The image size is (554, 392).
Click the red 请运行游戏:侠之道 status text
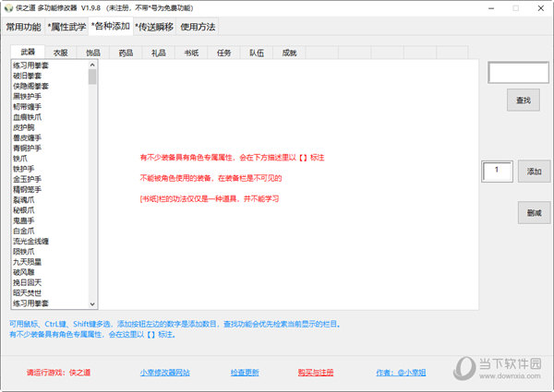[59, 373]
